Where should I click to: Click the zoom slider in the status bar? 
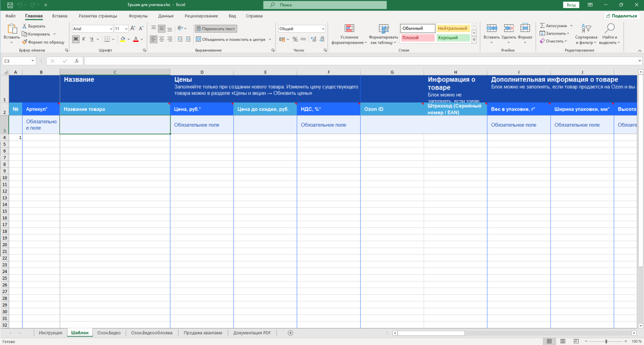tap(606, 341)
